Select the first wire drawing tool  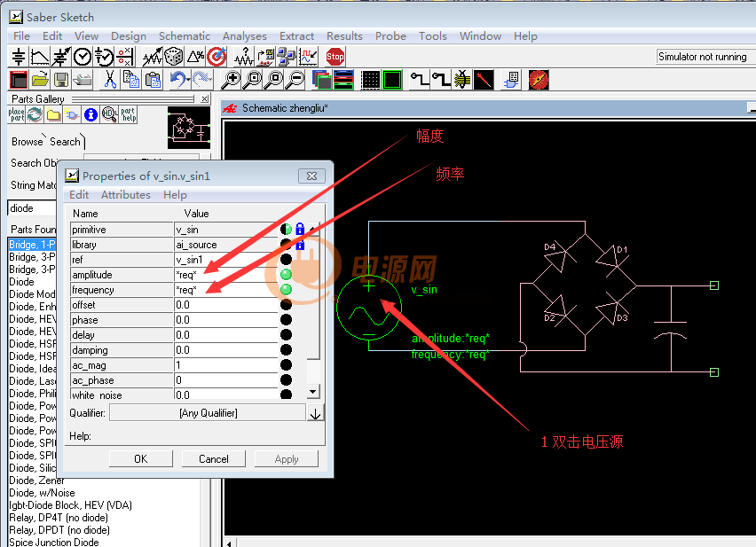420,80
